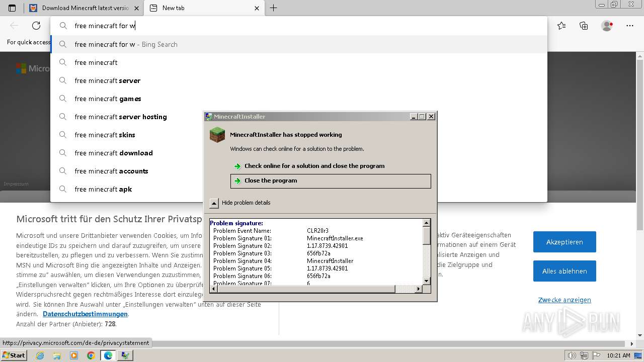Open the 'Zwecke anzeigen' link
Image resolution: width=644 pixels, height=362 pixels.
[x=565, y=300]
